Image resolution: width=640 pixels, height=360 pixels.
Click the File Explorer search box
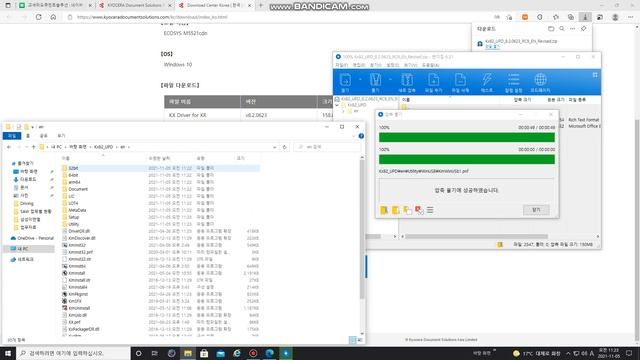pyautogui.click(x=327, y=147)
